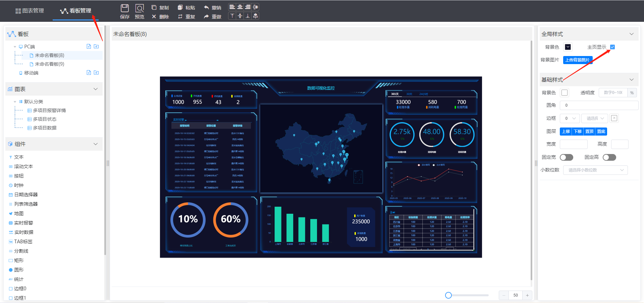The width and height of the screenshot is (644, 303).
Task: Add new folder icon in PC端 row
Action: coord(96,46)
